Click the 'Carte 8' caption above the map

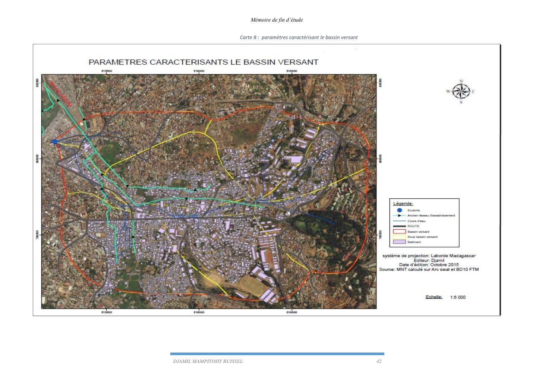pos(299,37)
